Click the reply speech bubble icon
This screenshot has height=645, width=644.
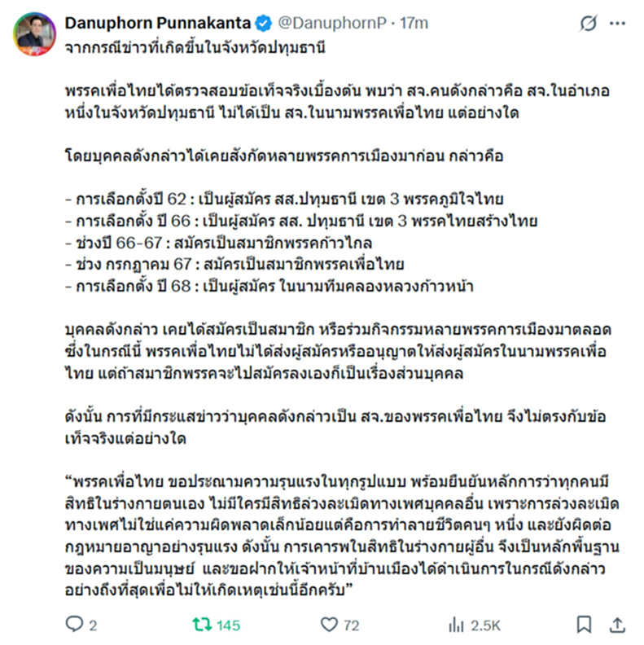pos(74,625)
